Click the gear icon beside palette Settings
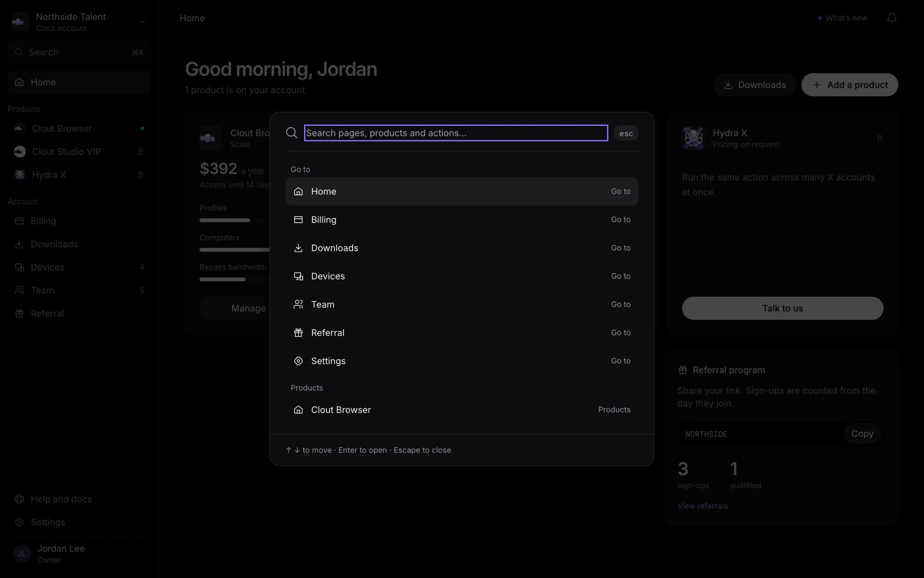This screenshot has height=578, width=924. [x=298, y=361]
